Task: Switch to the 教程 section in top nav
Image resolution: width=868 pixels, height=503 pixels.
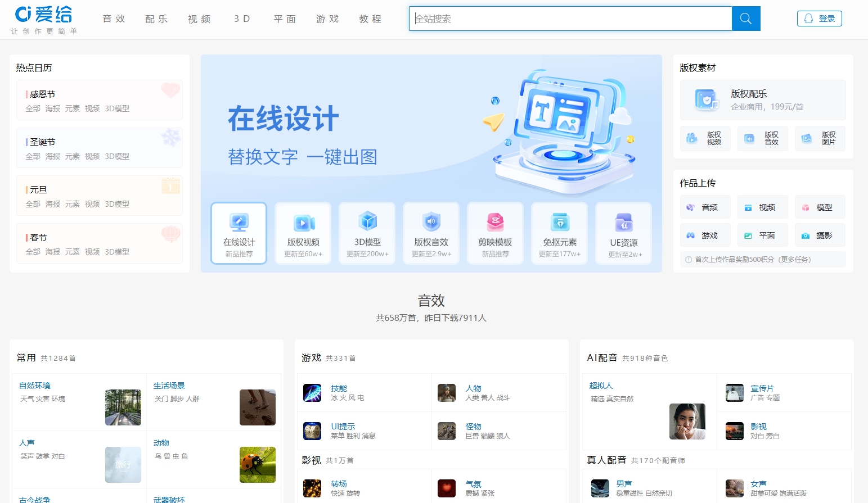Action: point(370,19)
